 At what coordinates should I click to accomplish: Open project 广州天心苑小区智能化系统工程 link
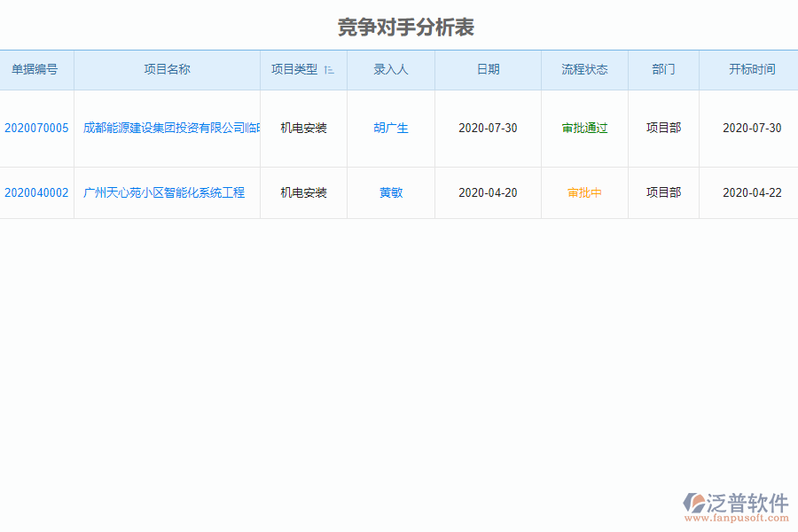pyautogui.click(x=166, y=192)
